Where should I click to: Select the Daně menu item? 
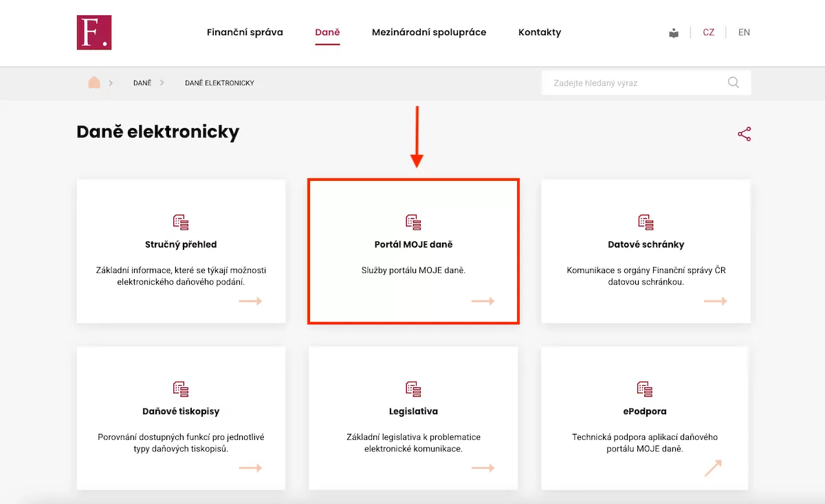click(x=327, y=32)
